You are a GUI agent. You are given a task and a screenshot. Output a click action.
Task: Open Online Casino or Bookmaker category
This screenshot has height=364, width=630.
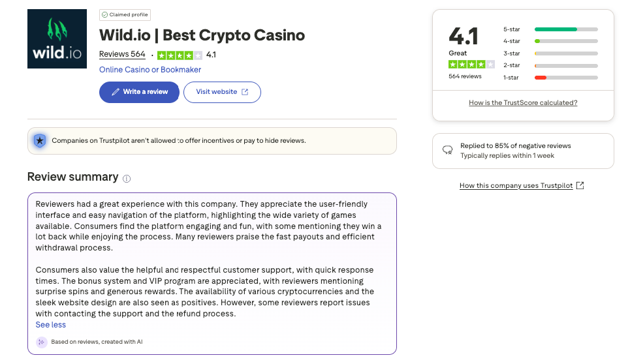150,70
